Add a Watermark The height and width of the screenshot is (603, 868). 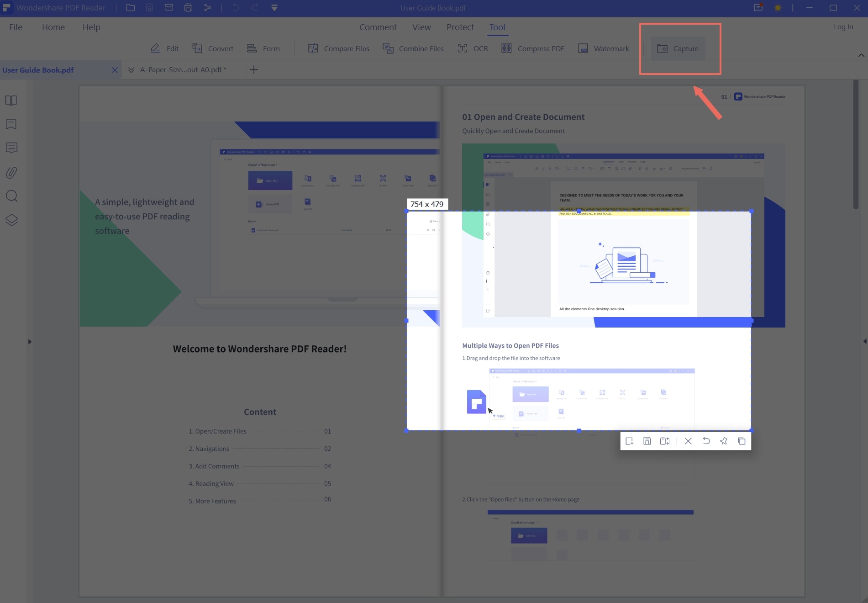pyautogui.click(x=604, y=48)
